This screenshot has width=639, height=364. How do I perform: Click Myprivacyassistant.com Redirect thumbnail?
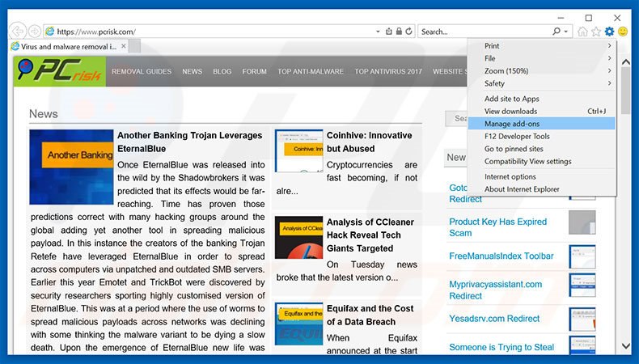pos(582,285)
